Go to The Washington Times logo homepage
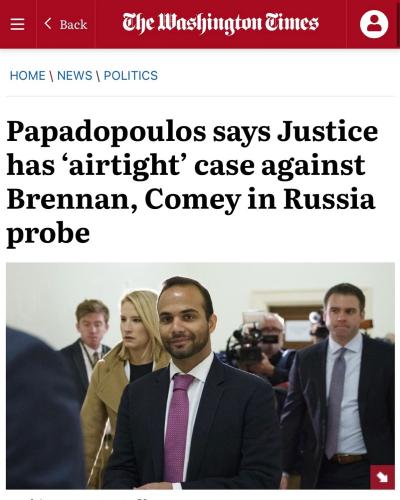400x500 pixels. point(220,23)
